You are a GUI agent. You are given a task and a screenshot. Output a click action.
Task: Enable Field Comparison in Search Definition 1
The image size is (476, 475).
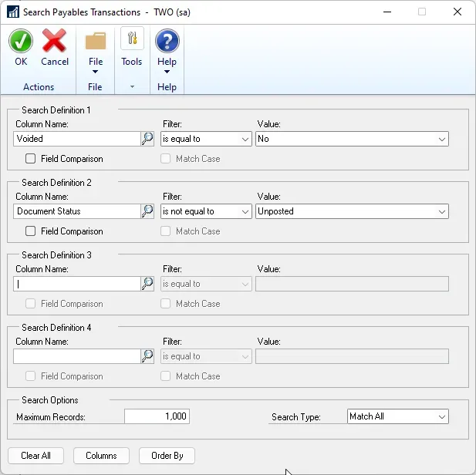tap(31, 159)
